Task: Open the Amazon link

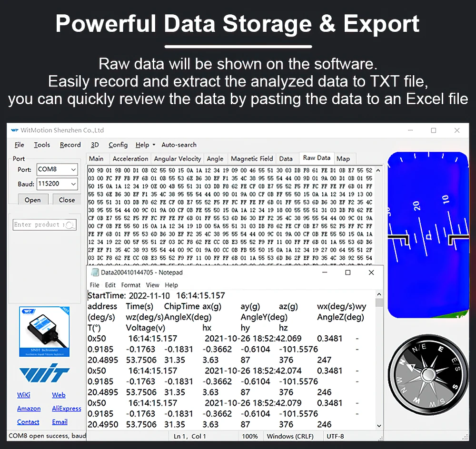Action: 29,409
